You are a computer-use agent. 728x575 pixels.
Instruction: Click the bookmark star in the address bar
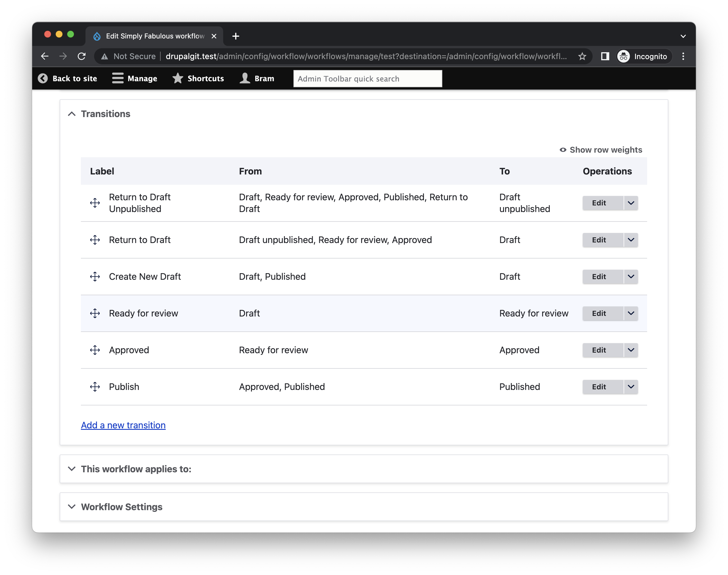tap(582, 56)
